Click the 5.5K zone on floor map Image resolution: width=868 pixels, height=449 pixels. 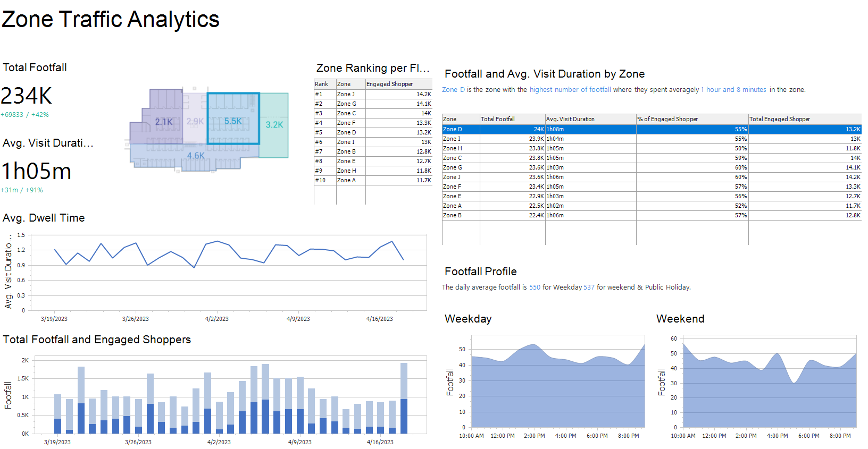pos(233,119)
